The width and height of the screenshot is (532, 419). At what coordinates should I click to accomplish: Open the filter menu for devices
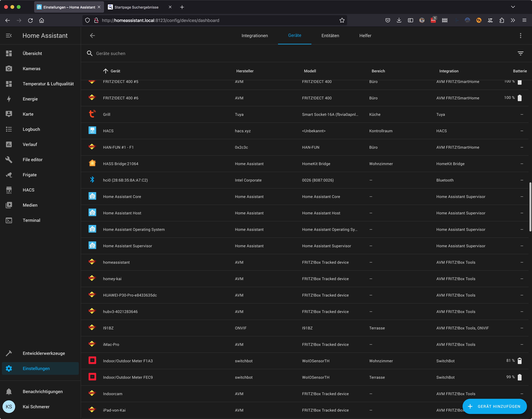click(x=520, y=53)
